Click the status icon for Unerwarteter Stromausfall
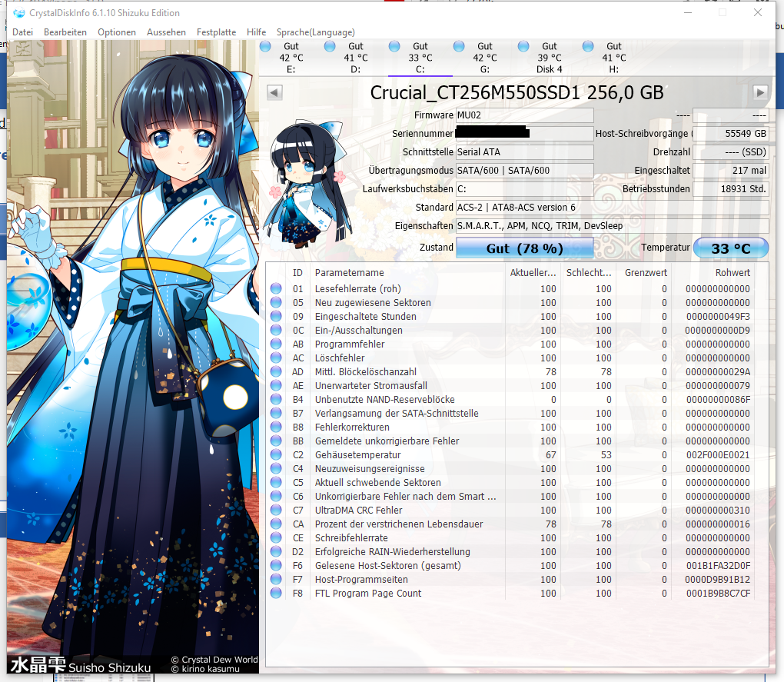This screenshot has height=682, width=784. click(x=275, y=385)
